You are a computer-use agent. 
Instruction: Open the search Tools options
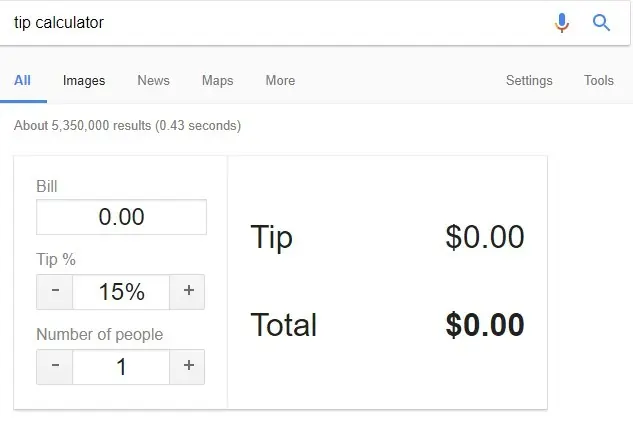click(599, 81)
